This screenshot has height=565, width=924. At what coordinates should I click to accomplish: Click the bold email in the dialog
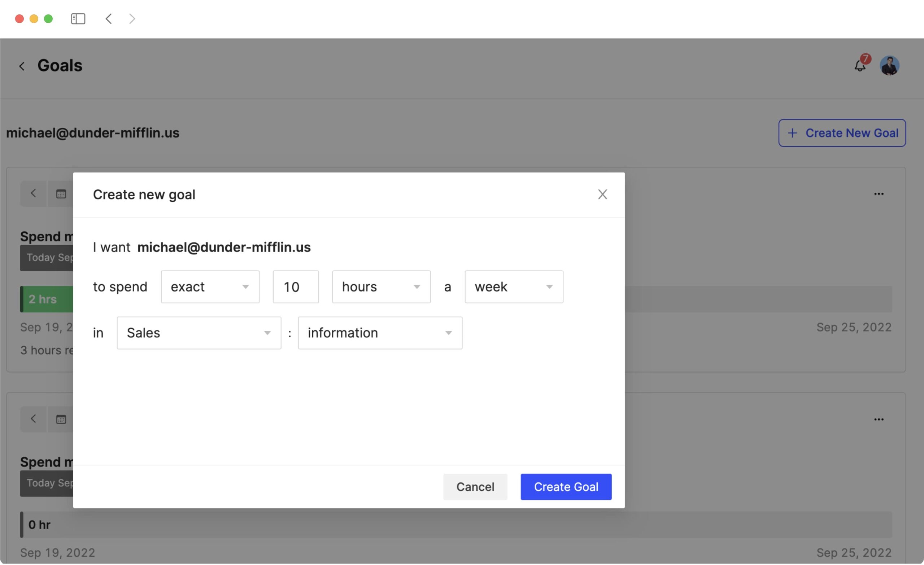(224, 247)
